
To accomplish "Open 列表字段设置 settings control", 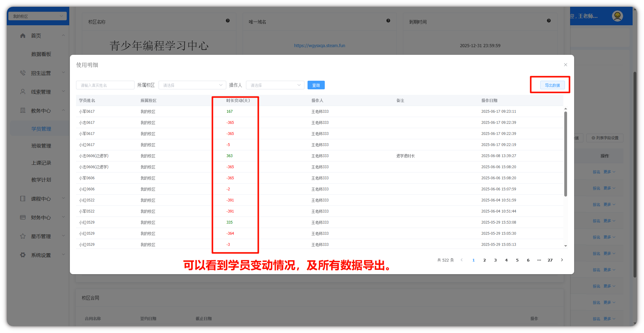I will pos(604,138).
